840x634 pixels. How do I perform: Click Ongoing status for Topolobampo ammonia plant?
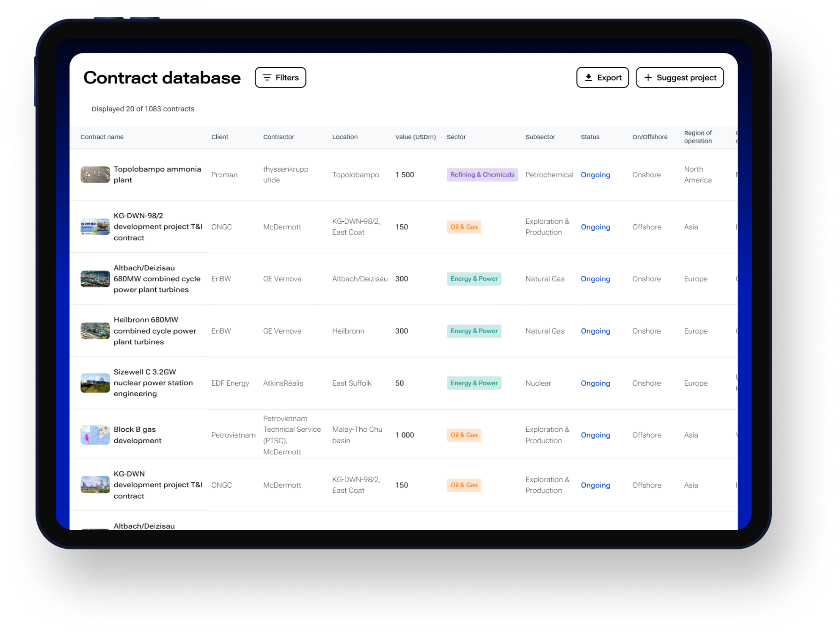[595, 175]
